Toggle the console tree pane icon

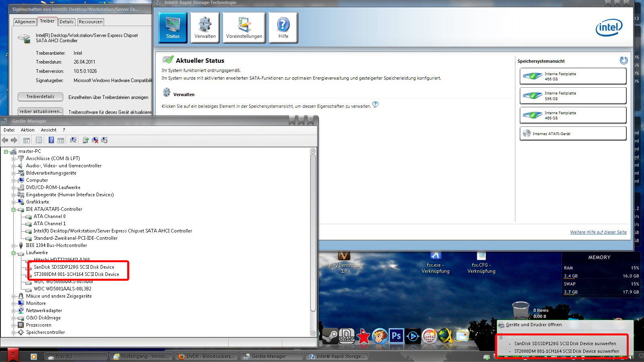point(26,140)
